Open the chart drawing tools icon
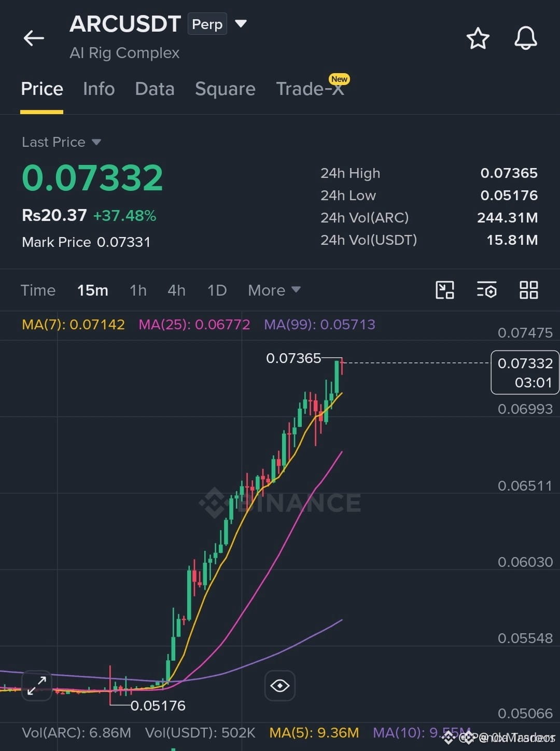The image size is (560, 751). pos(444,290)
